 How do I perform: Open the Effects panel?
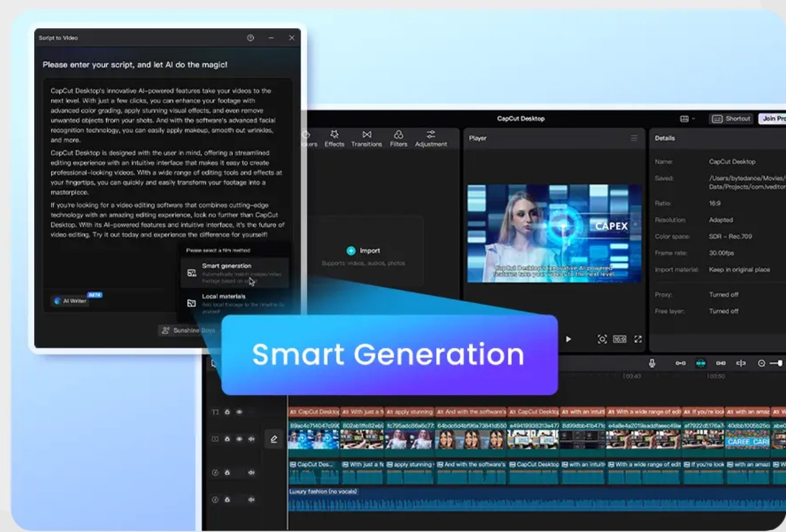tap(334, 138)
